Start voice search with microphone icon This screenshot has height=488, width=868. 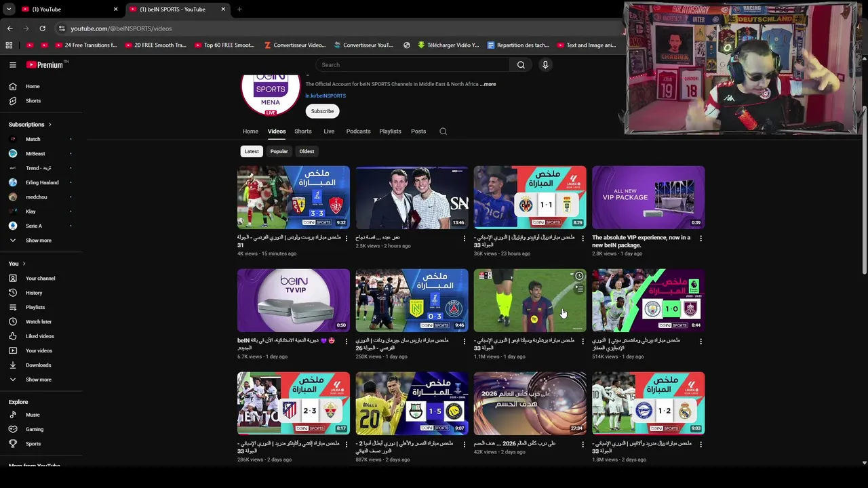coord(545,64)
